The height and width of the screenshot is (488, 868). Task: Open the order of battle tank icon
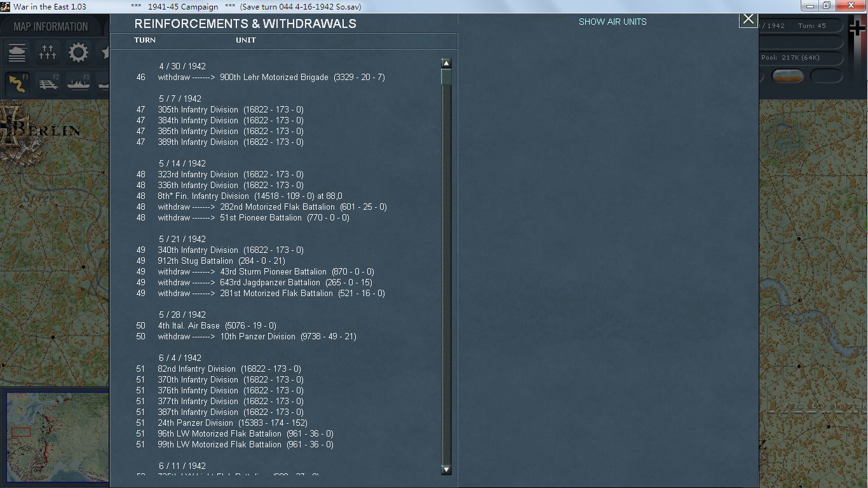point(17,52)
